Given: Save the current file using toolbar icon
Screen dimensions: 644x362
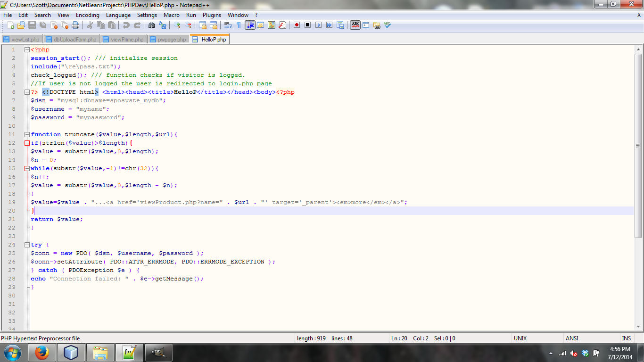Looking at the screenshot, I should (x=32, y=25).
